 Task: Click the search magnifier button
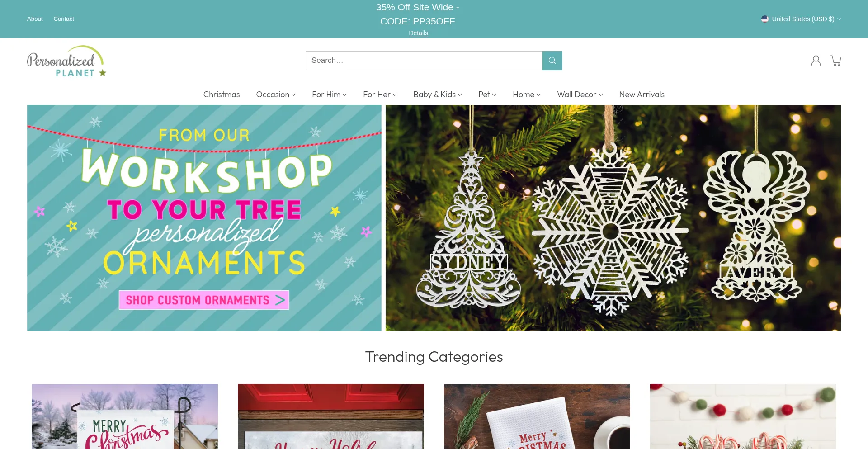pyautogui.click(x=552, y=61)
